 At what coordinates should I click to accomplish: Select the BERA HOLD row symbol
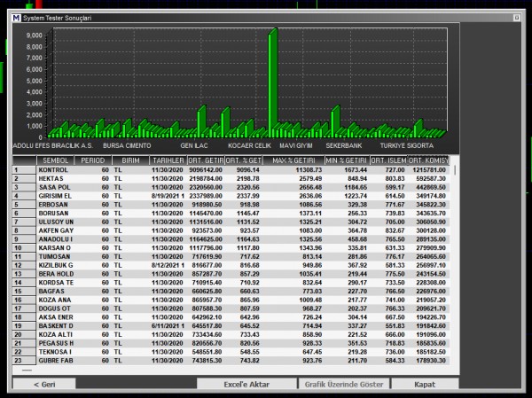[56, 274]
